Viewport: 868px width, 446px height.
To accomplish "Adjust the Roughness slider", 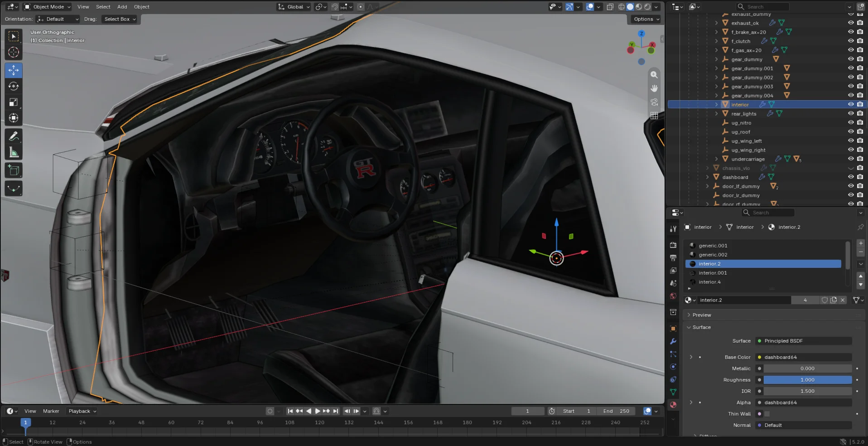I will click(807, 380).
